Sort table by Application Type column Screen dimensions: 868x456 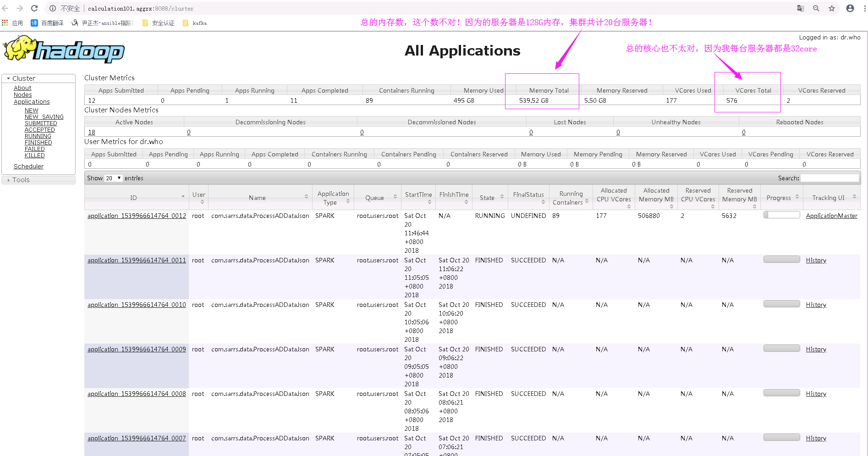click(348, 201)
